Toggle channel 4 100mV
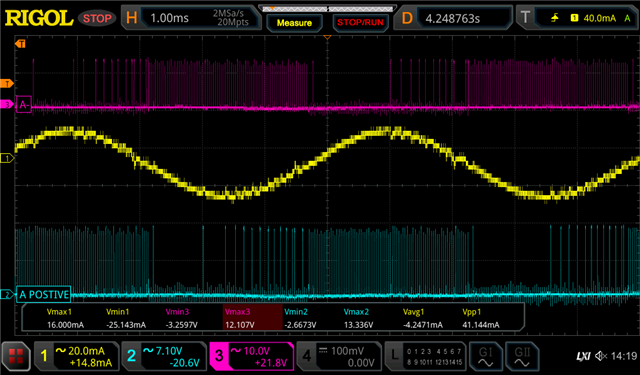The height and width of the screenshot is (375, 640). click(x=339, y=356)
